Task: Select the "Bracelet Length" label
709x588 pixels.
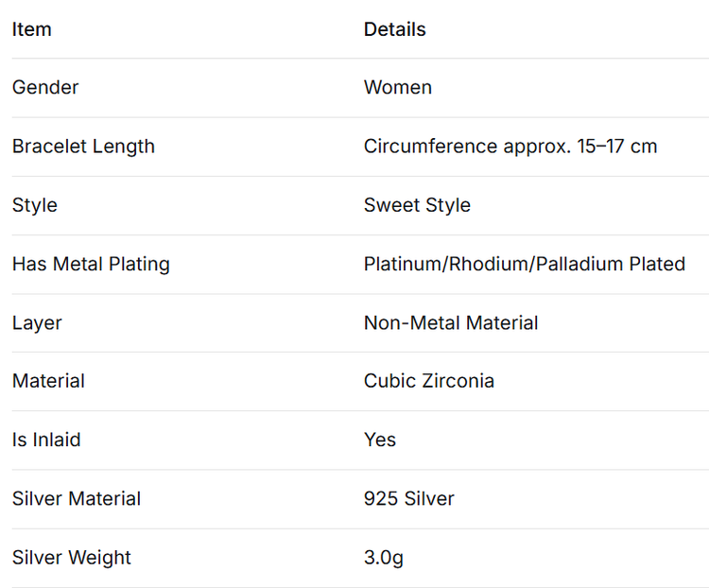Action: tap(83, 147)
